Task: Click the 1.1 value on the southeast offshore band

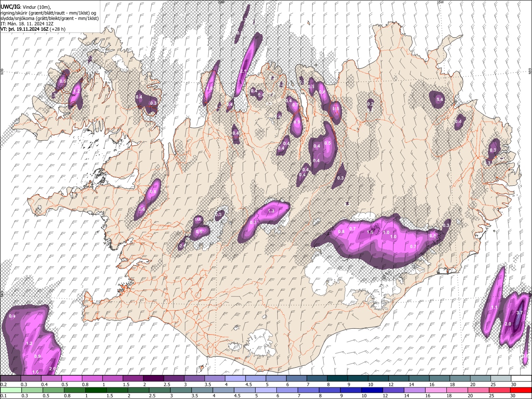Action: [495, 308]
